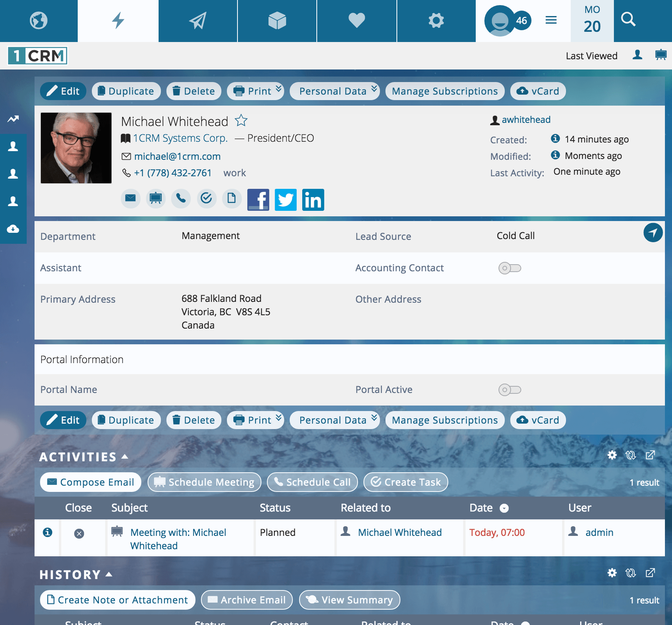Click the Schedule Meeting button
672x625 pixels.
pos(205,482)
